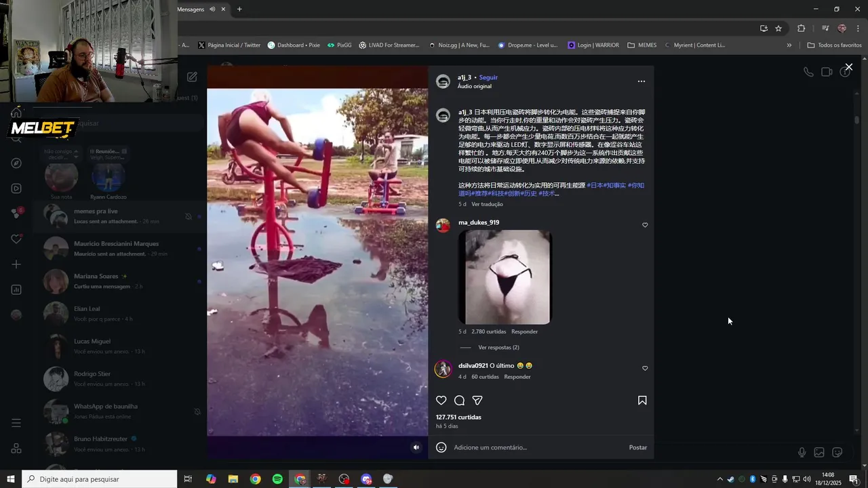
Task: Open the browser extensions puzzle icon
Action: click(801, 28)
